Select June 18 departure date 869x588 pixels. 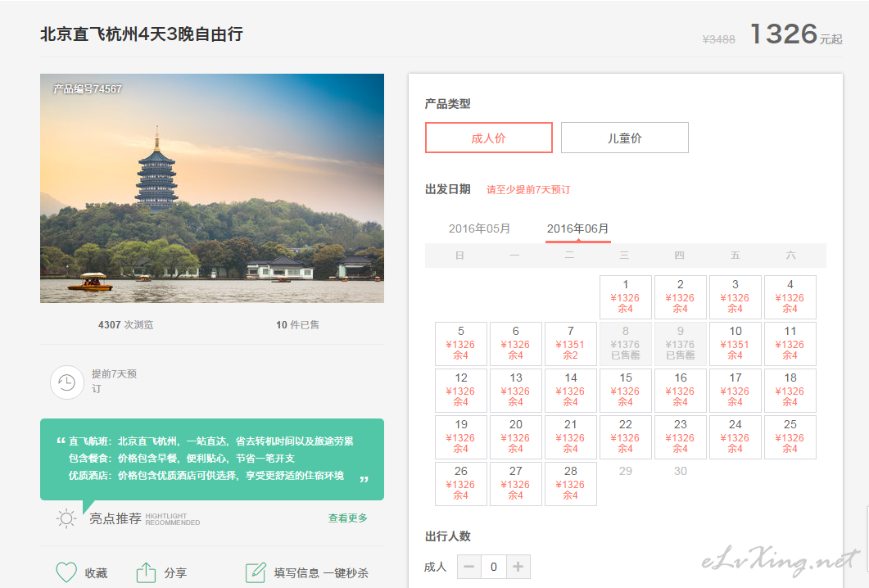(x=790, y=390)
